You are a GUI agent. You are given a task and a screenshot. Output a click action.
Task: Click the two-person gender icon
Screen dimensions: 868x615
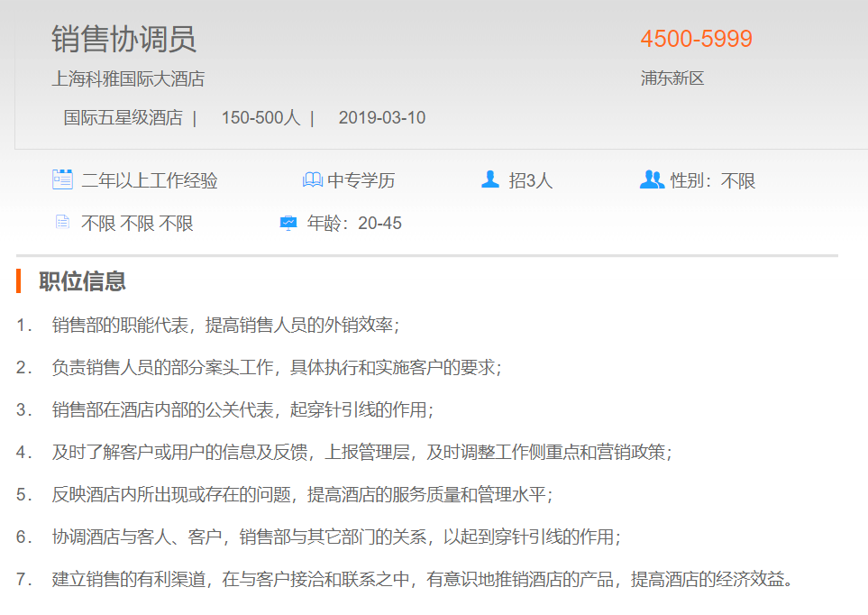pos(652,179)
